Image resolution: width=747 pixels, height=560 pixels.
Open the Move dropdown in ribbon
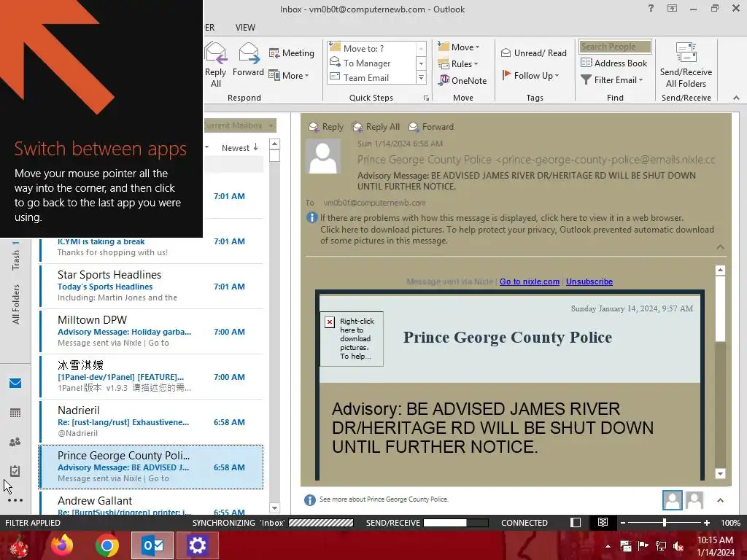(x=459, y=47)
